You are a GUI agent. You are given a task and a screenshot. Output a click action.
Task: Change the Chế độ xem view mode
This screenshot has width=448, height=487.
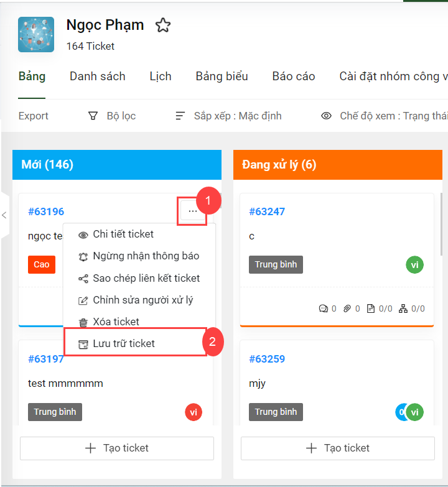point(385,116)
